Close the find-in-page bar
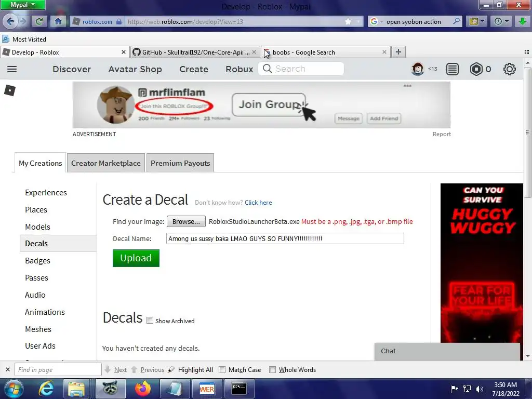The width and height of the screenshot is (532, 399). (8, 369)
